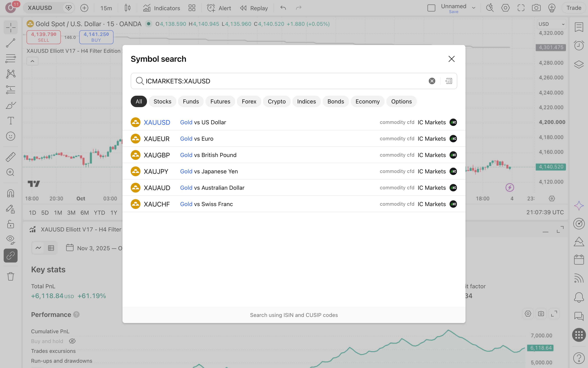The height and width of the screenshot is (368, 588).
Task: Click the SELL 4,139.790 button
Action: click(x=43, y=37)
